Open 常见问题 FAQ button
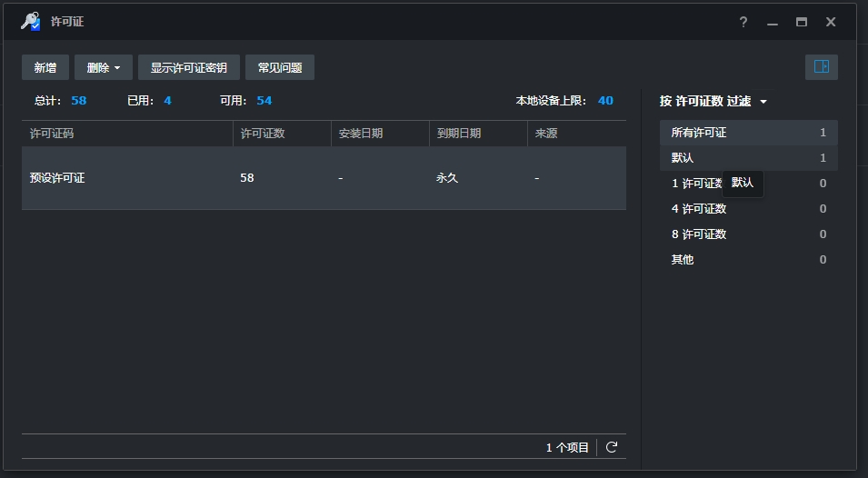Viewport: 868px width, 478px height. click(280, 67)
